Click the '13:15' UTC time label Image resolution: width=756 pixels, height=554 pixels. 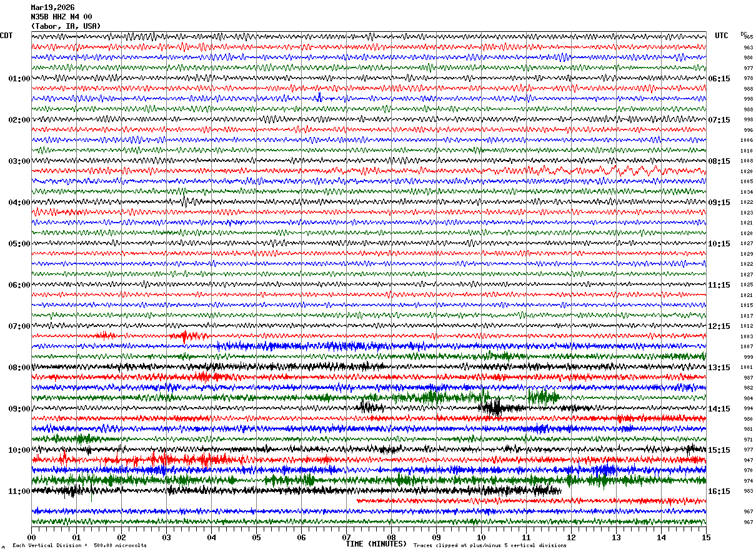(719, 368)
